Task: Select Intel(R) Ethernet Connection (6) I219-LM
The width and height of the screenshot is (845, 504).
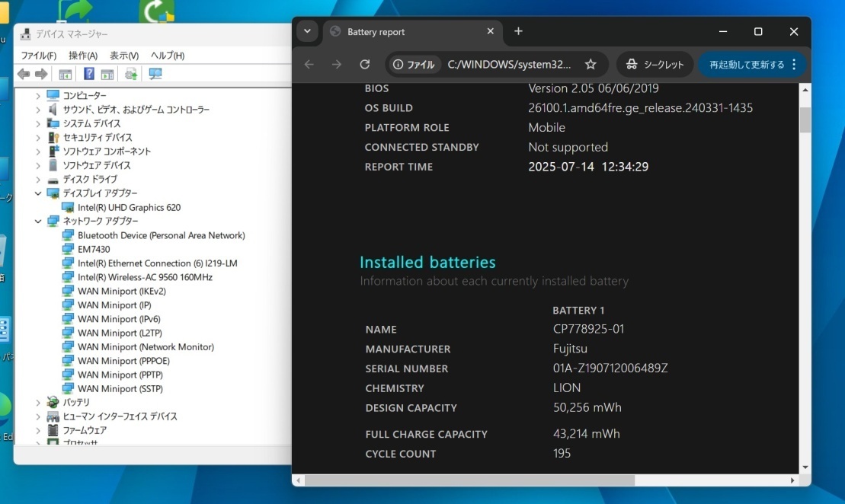Action: coord(158,263)
